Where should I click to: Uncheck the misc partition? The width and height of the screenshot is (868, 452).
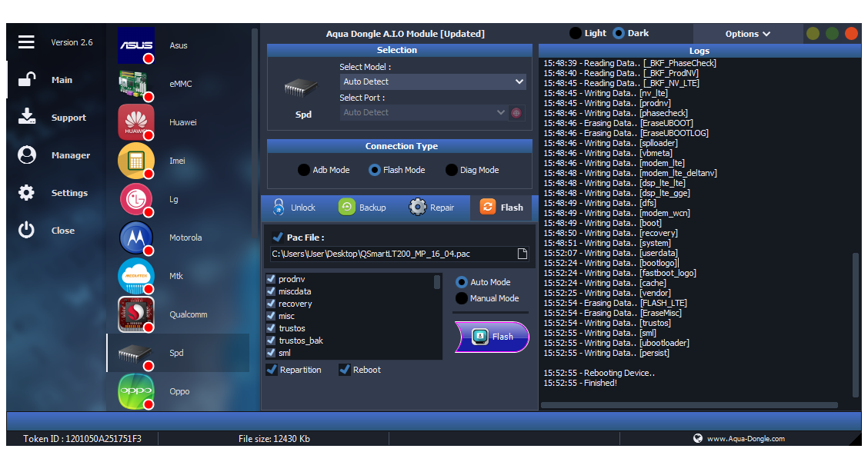coord(271,316)
